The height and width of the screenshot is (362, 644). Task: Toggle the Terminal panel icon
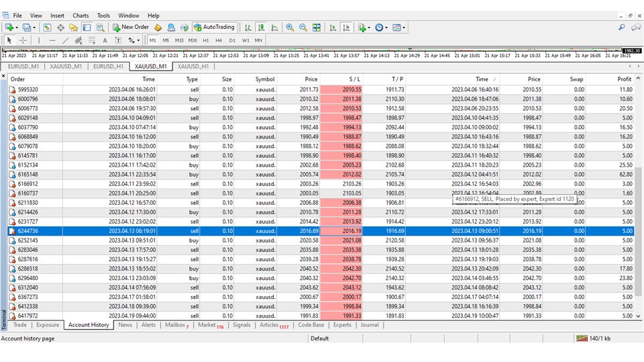87,28
